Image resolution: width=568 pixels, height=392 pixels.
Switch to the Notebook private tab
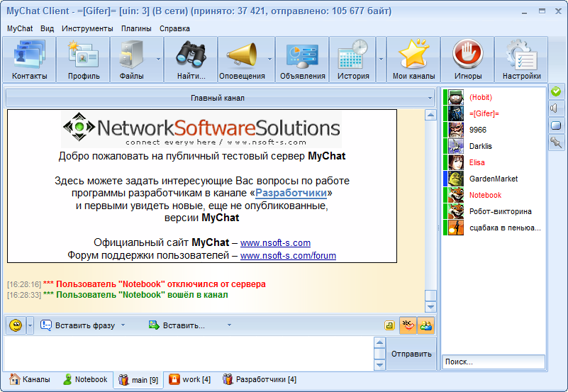pyautogui.click(x=85, y=379)
